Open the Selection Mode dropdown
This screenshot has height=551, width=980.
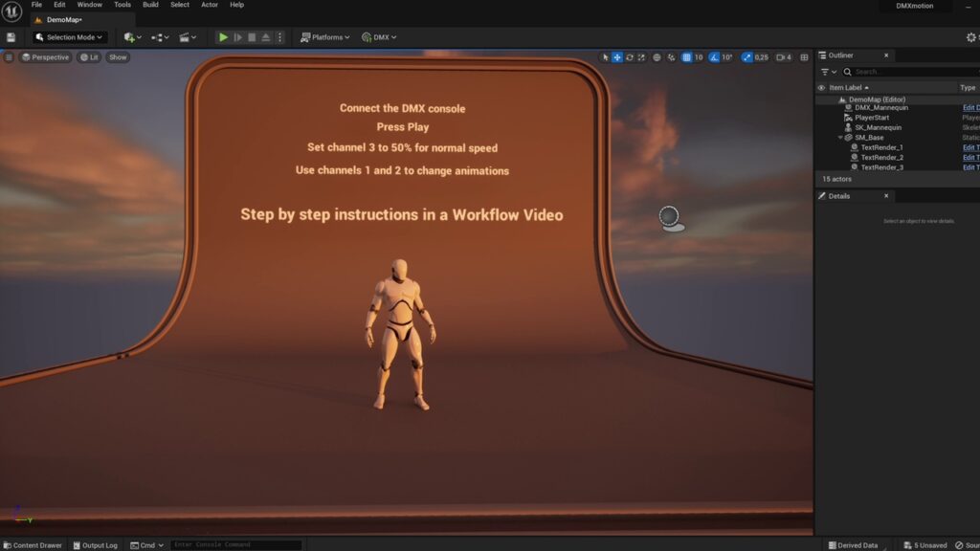(69, 37)
